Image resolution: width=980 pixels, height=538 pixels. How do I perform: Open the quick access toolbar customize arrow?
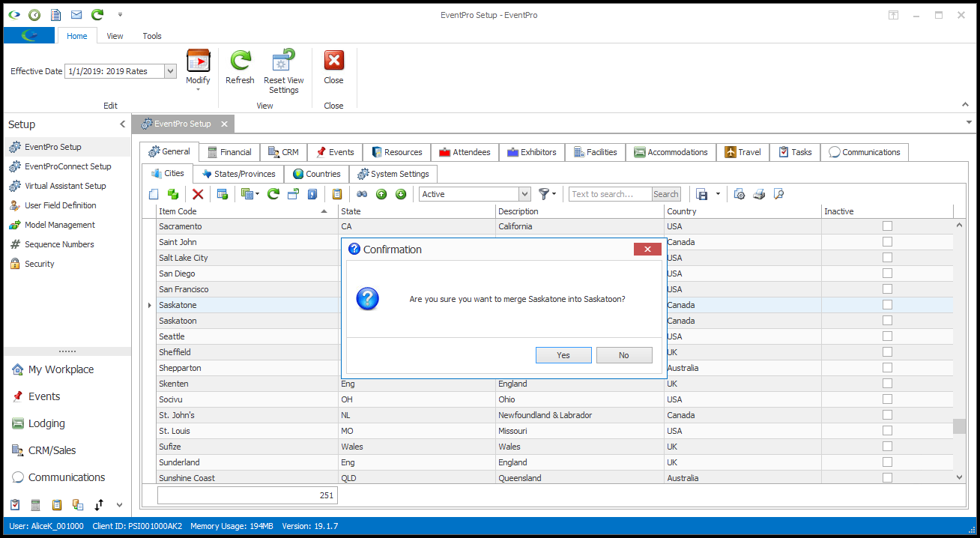tap(121, 14)
